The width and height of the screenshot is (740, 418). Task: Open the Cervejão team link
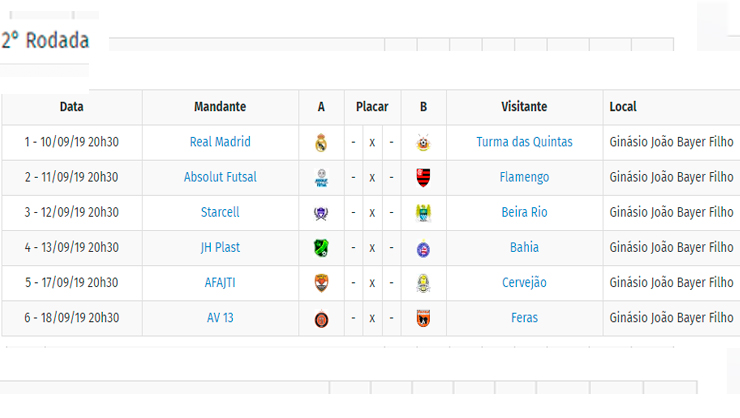(524, 283)
